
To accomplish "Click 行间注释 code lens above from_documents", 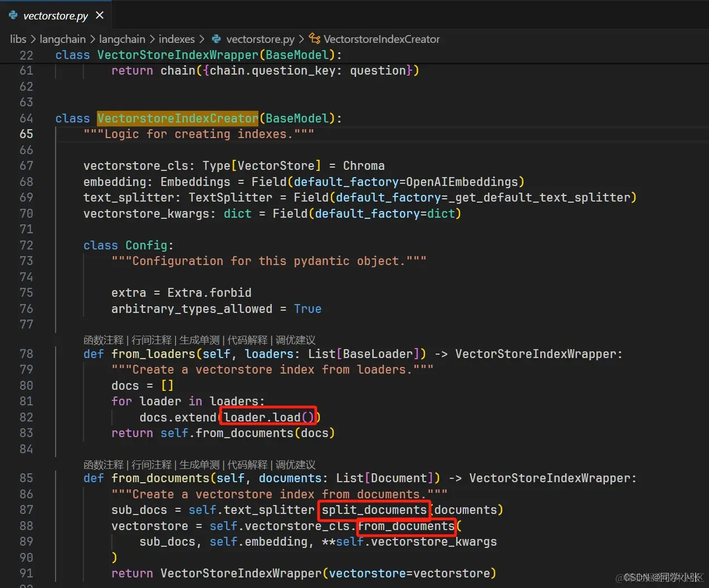I will (151, 465).
